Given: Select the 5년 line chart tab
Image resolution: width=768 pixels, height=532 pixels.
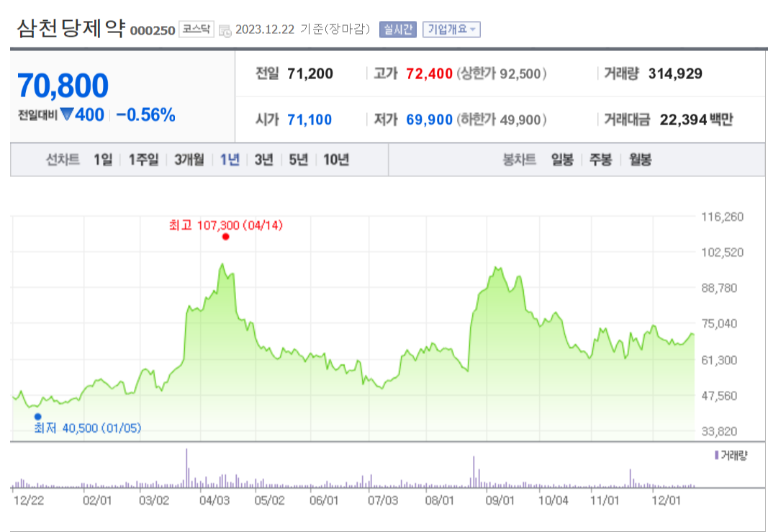Looking at the screenshot, I should click(x=298, y=160).
